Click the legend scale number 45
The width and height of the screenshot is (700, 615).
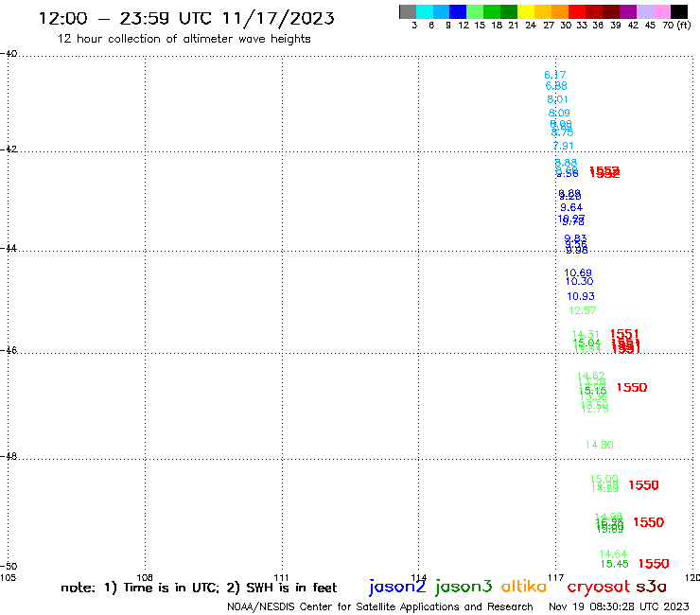tap(650, 26)
